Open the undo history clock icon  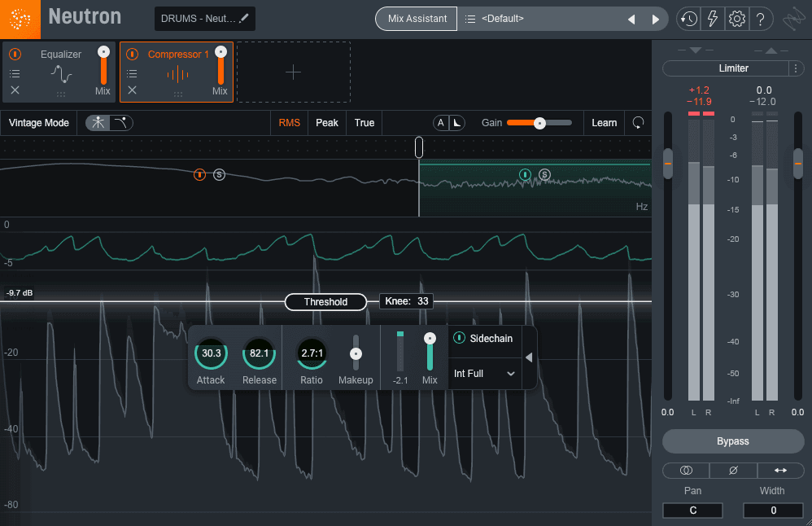click(689, 20)
